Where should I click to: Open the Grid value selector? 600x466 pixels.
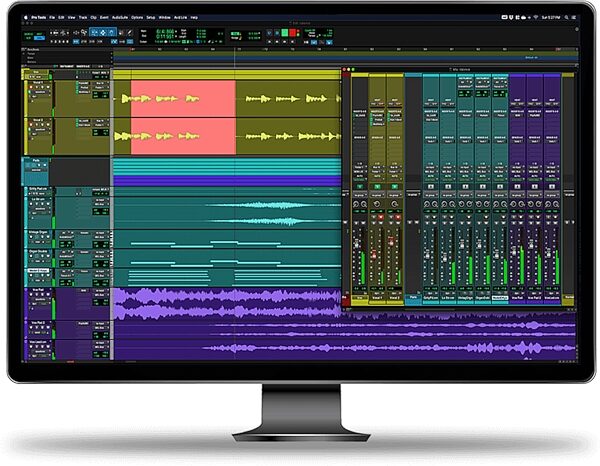point(253,34)
